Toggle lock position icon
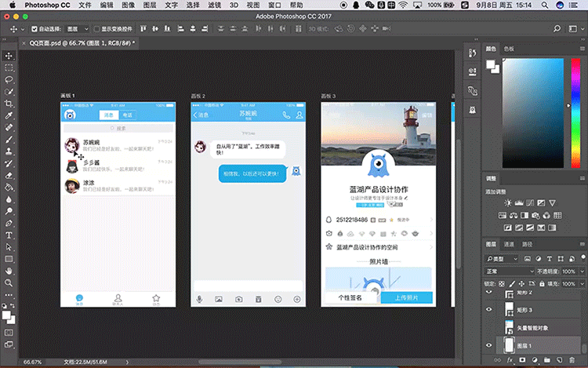 521,283
